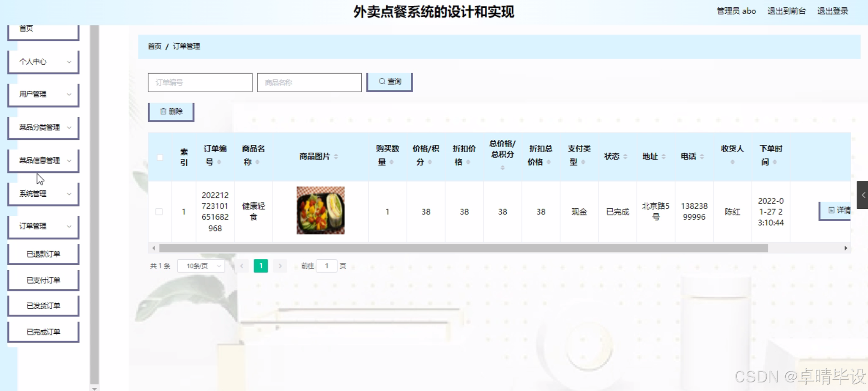The height and width of the screenshot is (391, 868).
Task: Sort by 商品名称 column arrows
Action: (x=257, y=162)
